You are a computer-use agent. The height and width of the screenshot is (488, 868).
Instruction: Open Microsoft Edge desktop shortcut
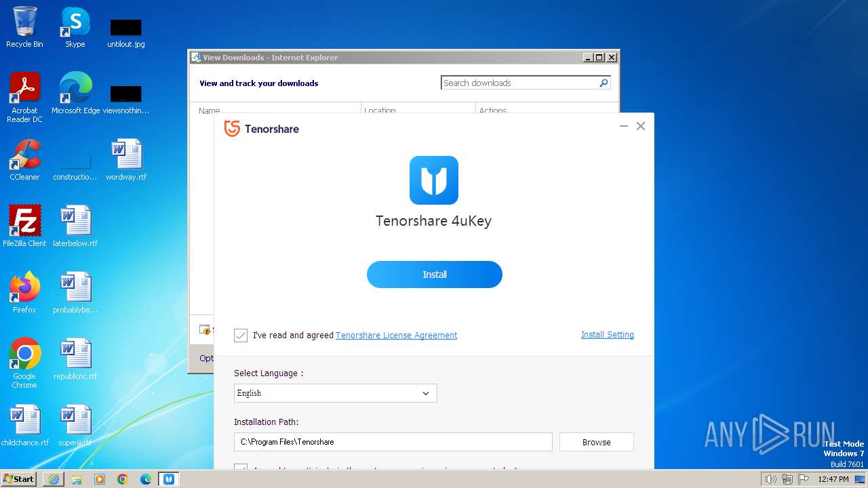point(75,94)
